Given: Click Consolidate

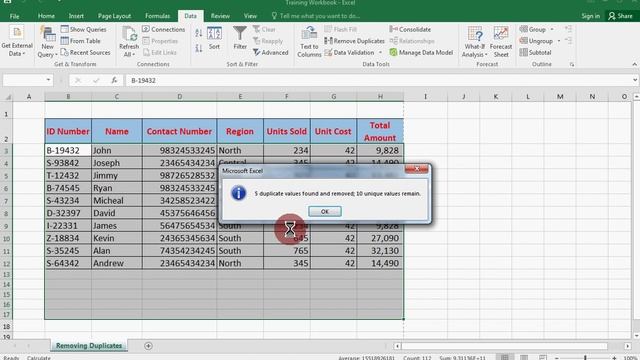Looking at the screenshot, I should pyautogui.click(x=410, y=29).
